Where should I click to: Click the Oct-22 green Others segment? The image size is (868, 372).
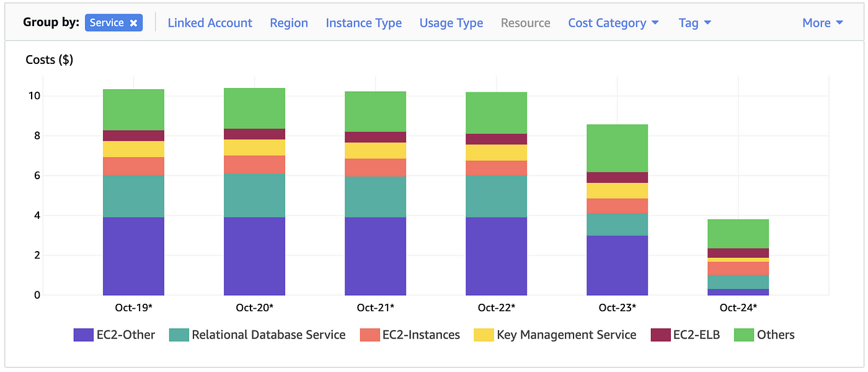[497, 113]
